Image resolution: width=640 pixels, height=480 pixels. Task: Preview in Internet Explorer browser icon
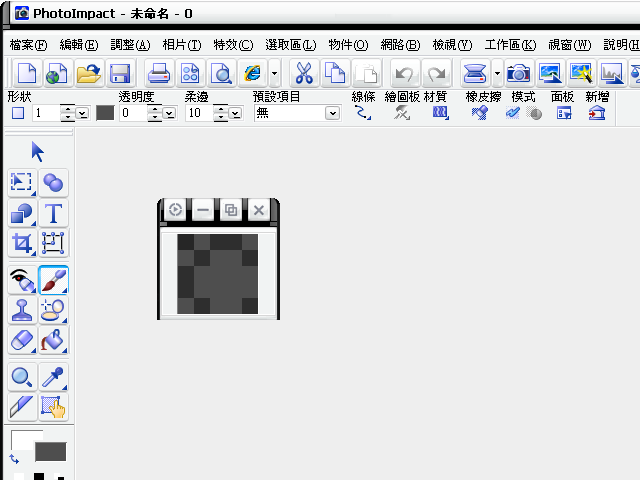click(253, 73)
